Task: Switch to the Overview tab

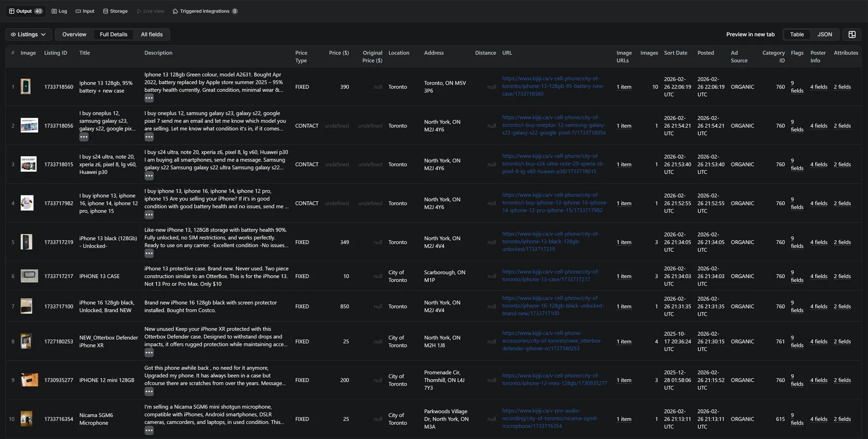Action: pyautogui.click(x=74, y=34)
